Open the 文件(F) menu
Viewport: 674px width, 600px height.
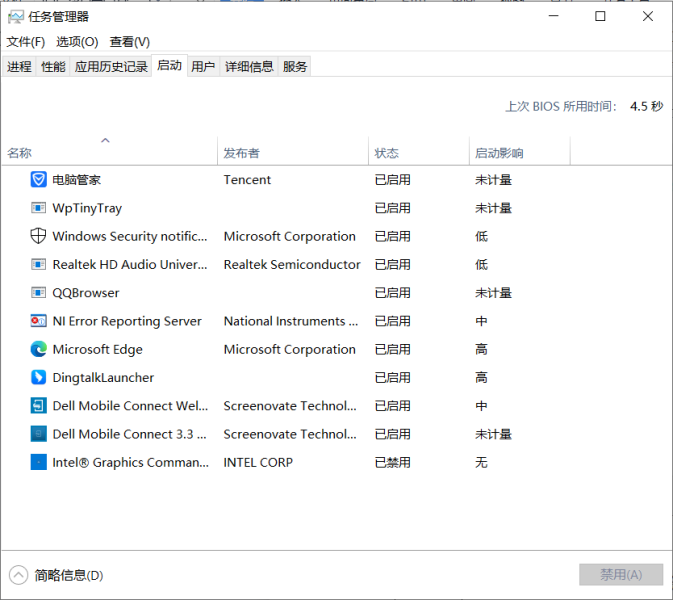[x=26, y=42]
